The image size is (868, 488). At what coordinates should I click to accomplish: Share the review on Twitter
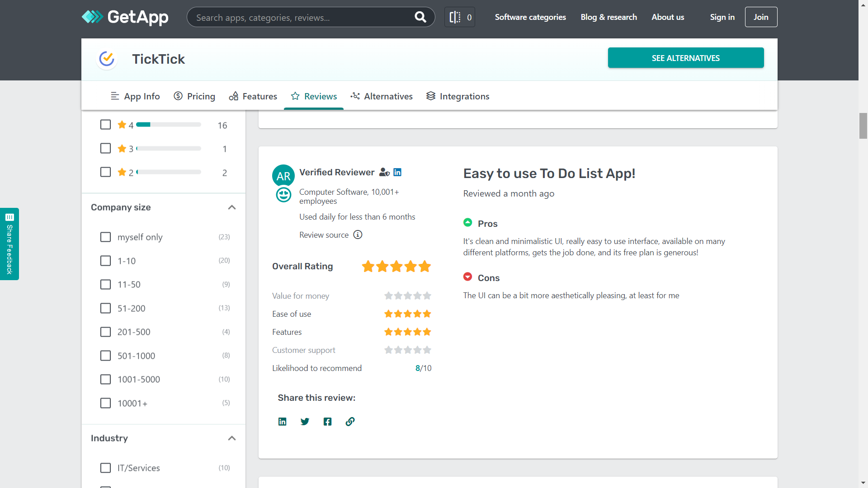tap(305, 421)
